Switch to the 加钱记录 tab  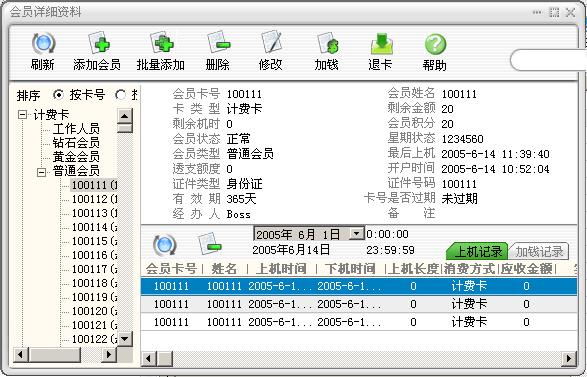coord(539,251)
